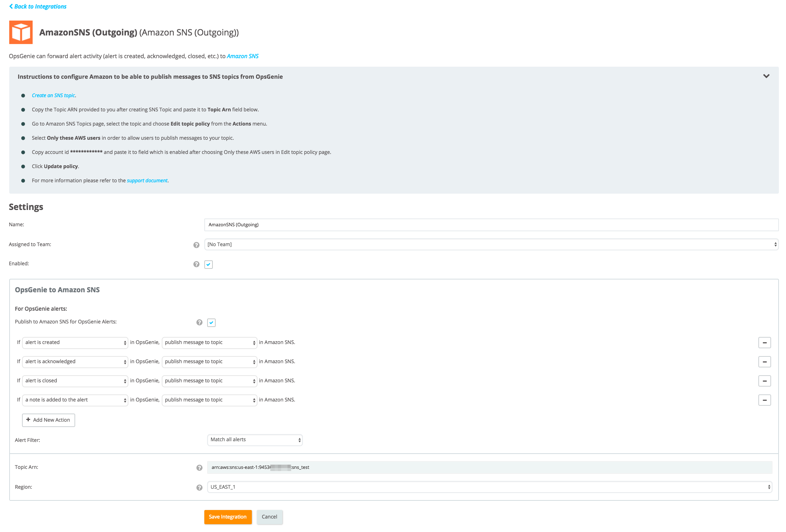This screenshot has width=786, height=532.
Task: Click help icon beside Enabled setting
Action: click(x=196, y=264)
